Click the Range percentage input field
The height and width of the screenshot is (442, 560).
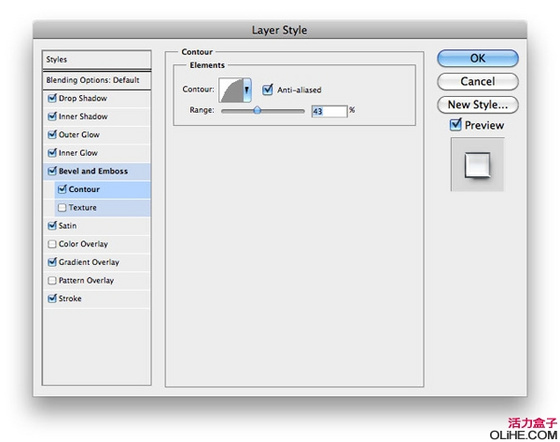coord(329,111)
